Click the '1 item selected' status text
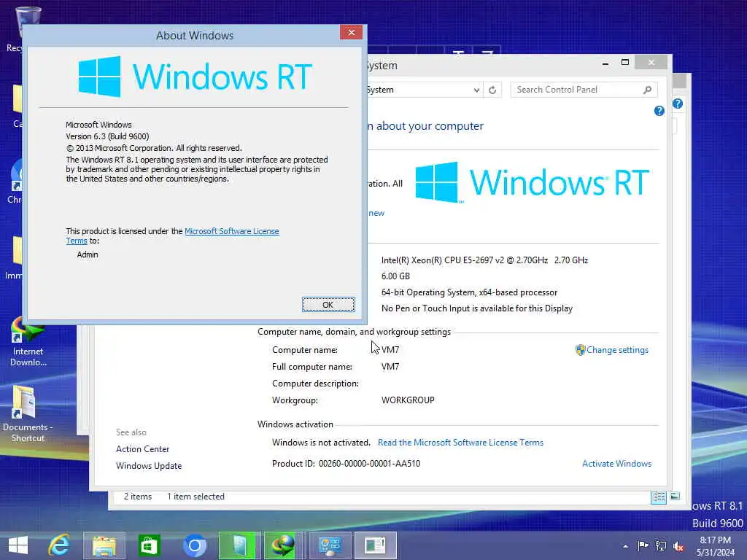The width and height of the screenshot is (747, 560). pos(196,497)
